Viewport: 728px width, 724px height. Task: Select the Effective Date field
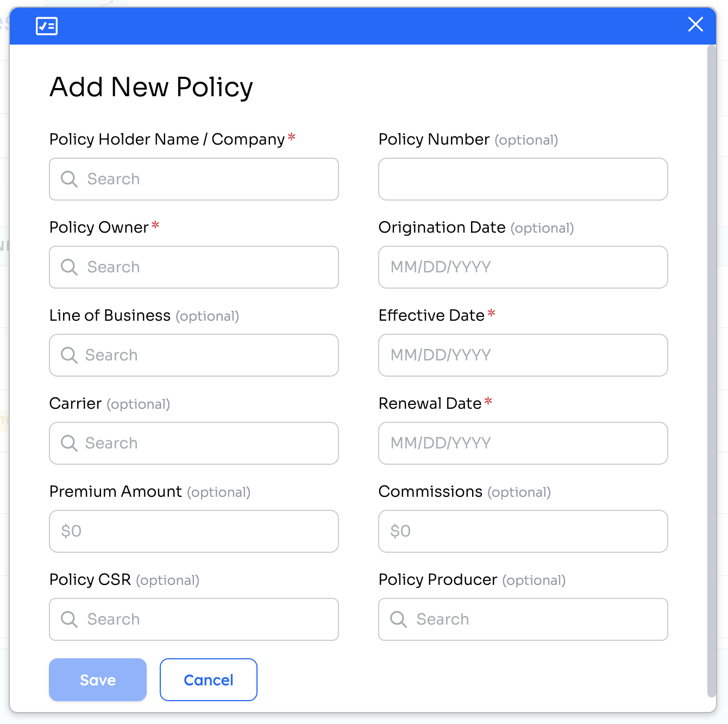tap(523, 355)
